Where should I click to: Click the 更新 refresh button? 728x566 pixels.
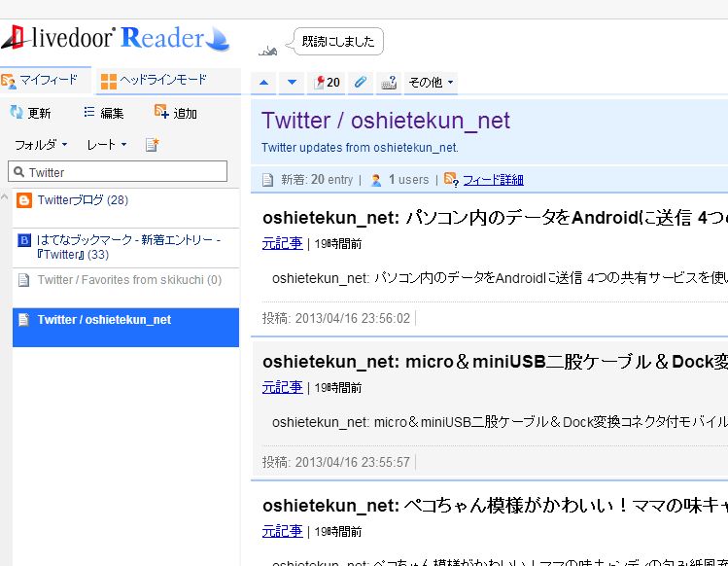pyautogui.click(x=30, y=113)
